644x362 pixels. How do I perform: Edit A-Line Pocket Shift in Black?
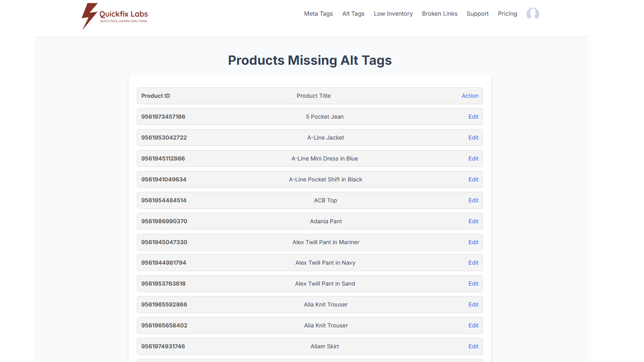coord(473,179)
